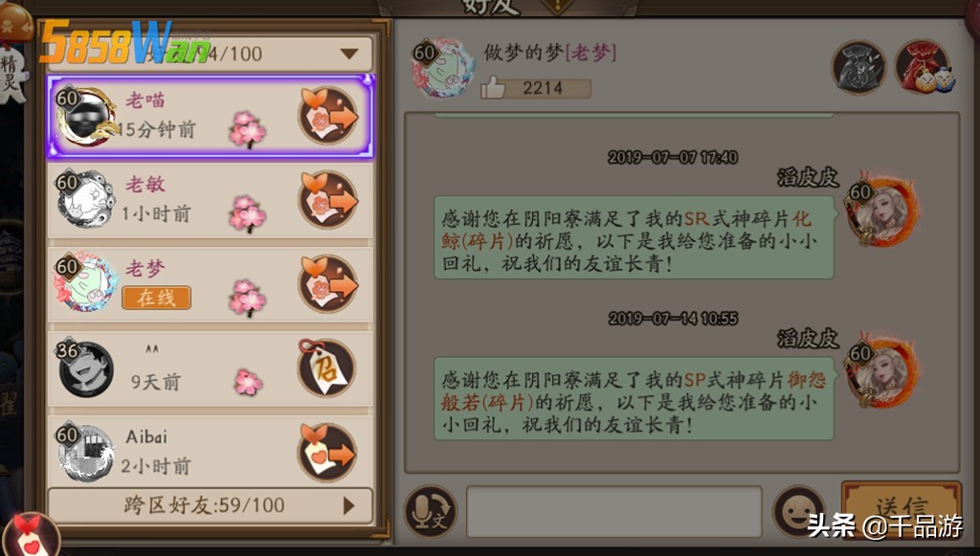Screen dimensions: 980x556
Task: Send gift to friend 老敏
Action: [328, 200]
